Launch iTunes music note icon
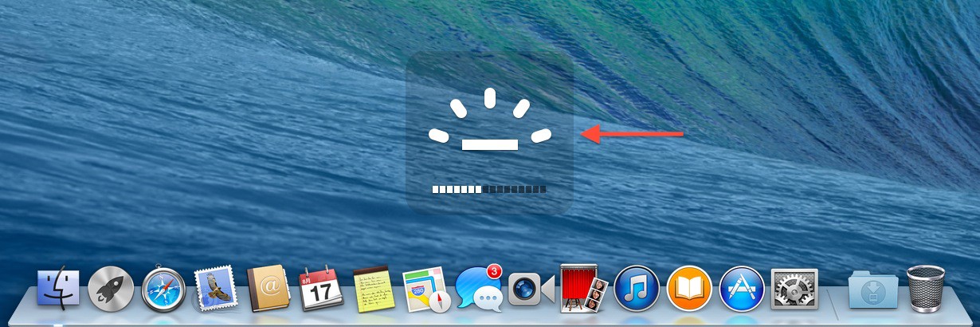 (637, 289)
